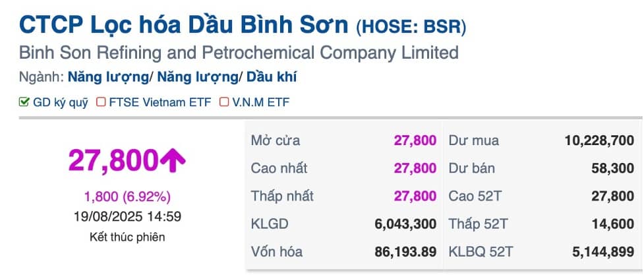This screenshot has width=644, height=277.
Task: Select the HOSE: BSR ticker text
Action: 411,28
